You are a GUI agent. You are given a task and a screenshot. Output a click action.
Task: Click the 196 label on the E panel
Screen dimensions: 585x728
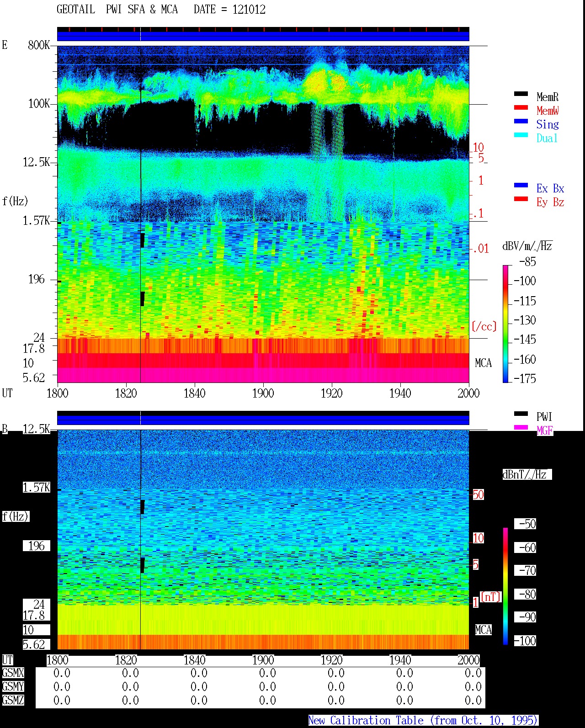[x=37, y=279]
